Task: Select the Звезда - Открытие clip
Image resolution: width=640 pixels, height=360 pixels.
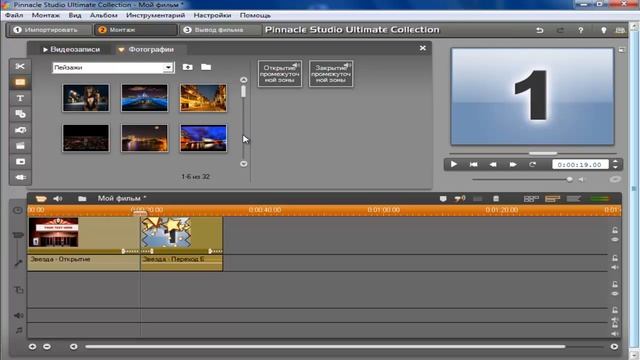Action: click(84, 243)
